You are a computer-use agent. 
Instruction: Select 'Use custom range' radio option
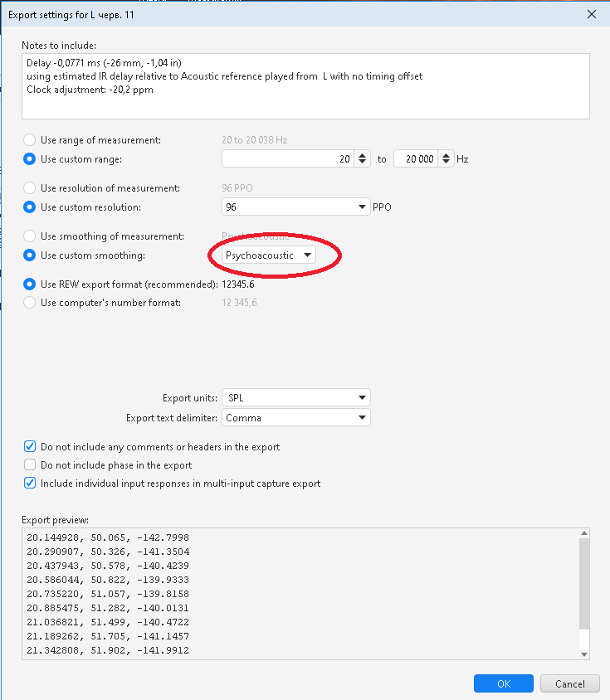[31, 158]
